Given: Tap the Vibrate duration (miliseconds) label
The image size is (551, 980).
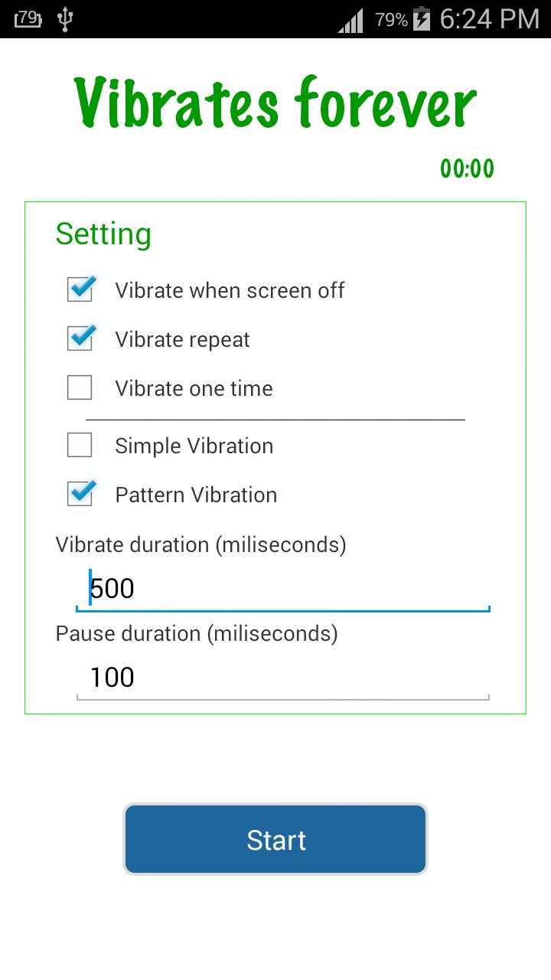Looking at the screenshot, I should [x=201, y=545].
